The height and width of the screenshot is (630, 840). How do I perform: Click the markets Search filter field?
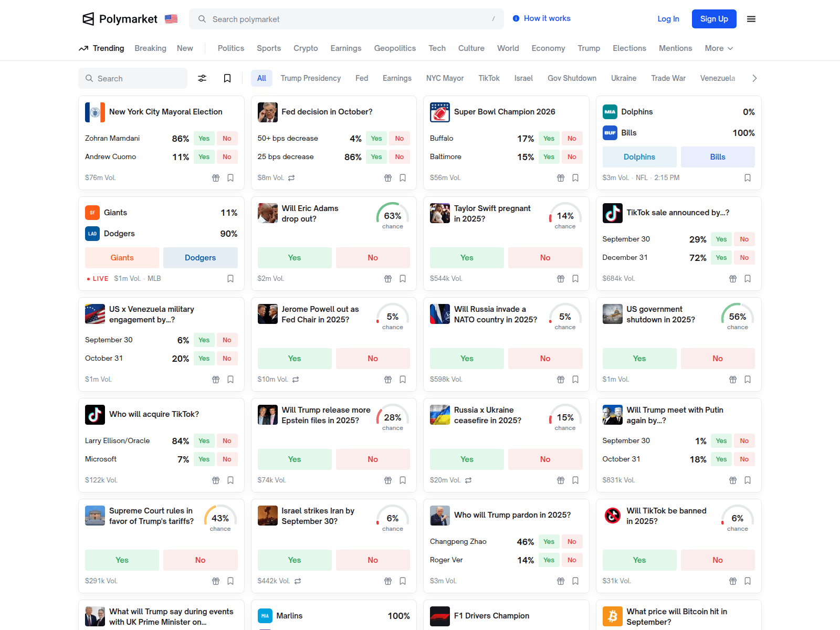(x=133, y=78)
